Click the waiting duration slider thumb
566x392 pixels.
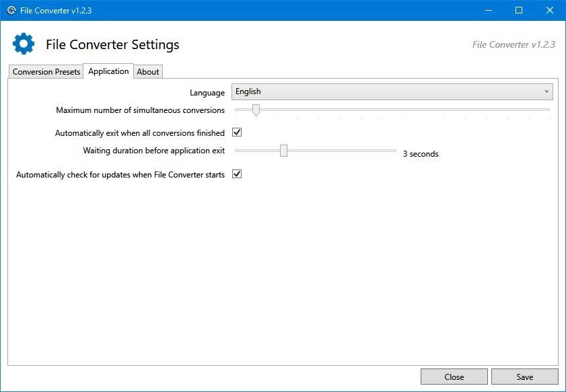point(284,151)
